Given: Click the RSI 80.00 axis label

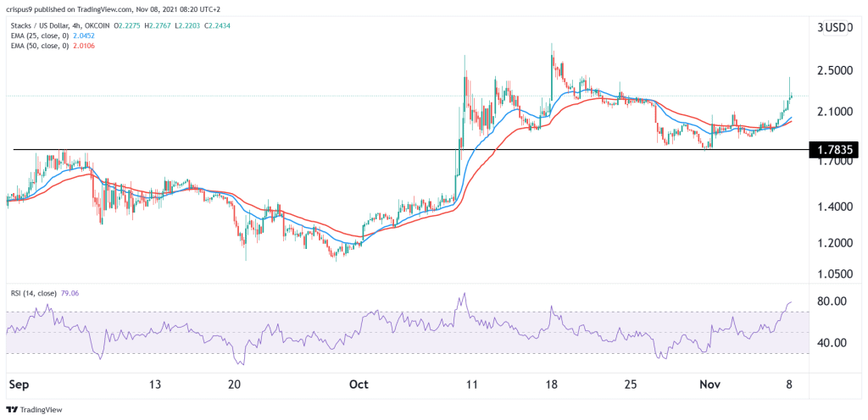Looking at the screenshot, I should coord(832,301).
